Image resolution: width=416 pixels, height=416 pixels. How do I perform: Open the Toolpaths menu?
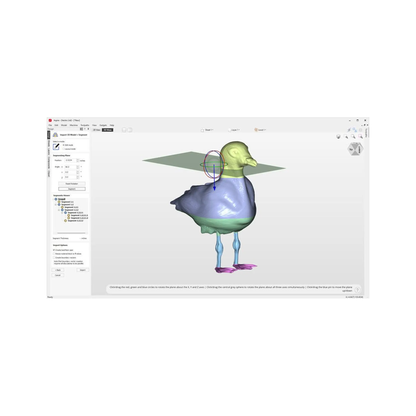[85, 125]
